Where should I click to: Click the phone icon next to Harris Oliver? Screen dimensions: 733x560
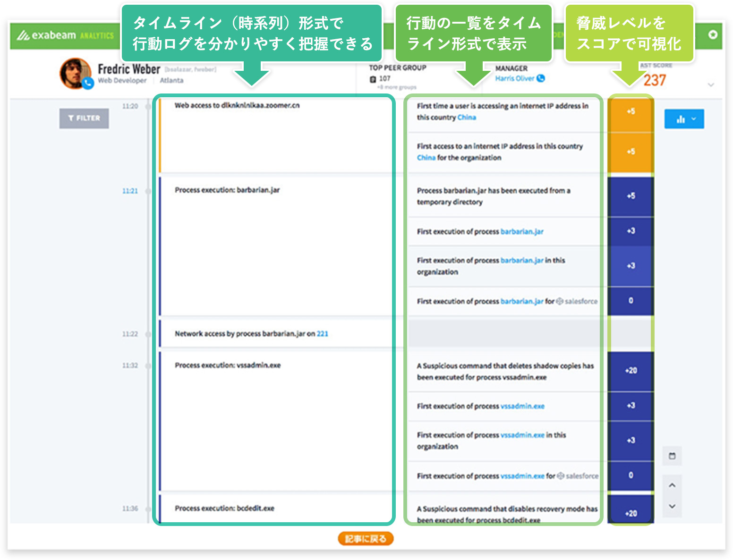point(541,78)
